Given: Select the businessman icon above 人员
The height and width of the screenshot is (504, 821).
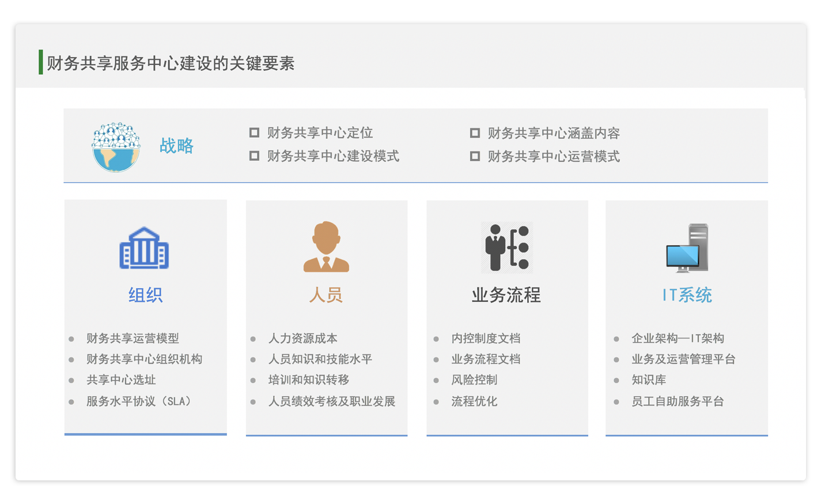Looking at the screenshot, I should click(x=326, y=247).
